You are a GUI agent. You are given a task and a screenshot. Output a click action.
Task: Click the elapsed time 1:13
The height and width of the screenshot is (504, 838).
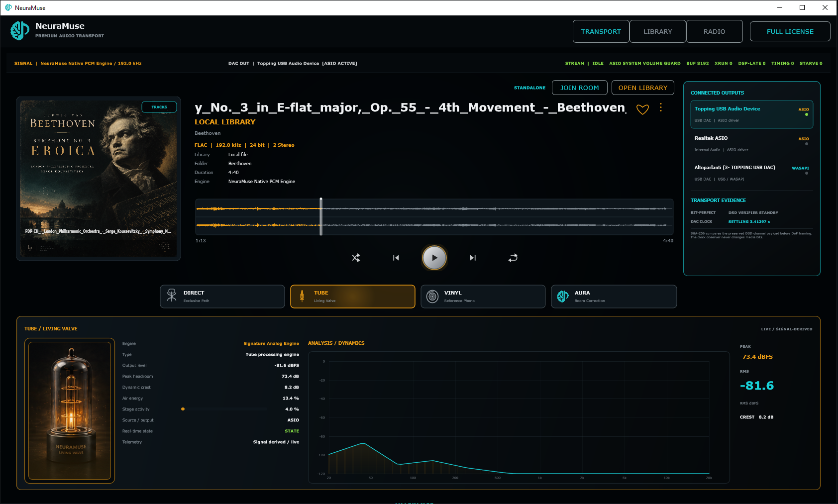click(x=201, y=241)
